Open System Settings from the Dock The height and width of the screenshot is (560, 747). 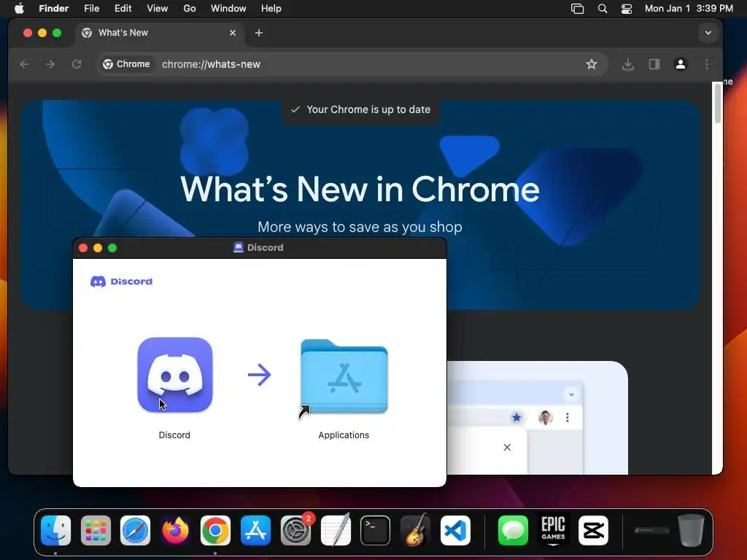pyautogui.click(x=295, y=530)
